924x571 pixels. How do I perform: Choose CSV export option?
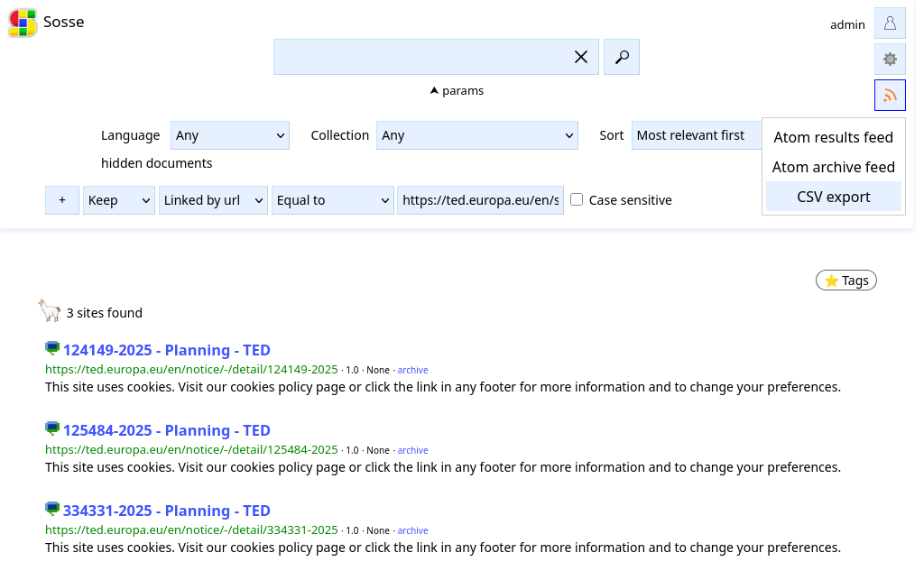833,197
